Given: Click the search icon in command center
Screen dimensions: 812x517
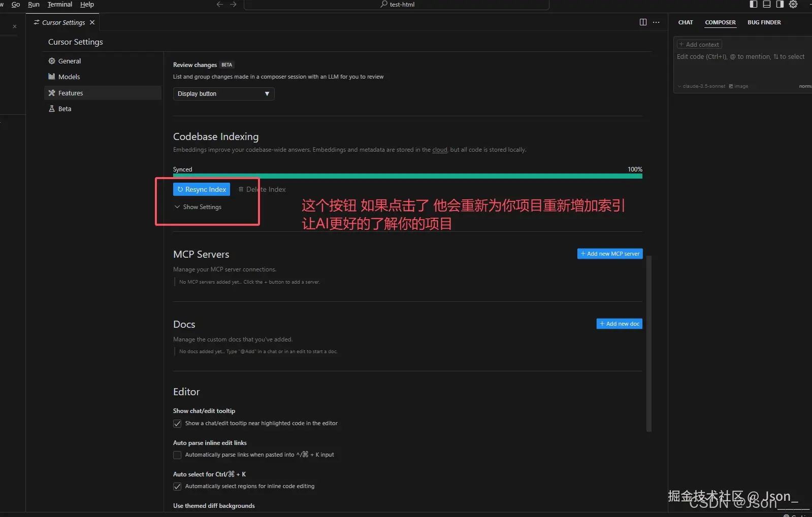Looking at the screenshot, I should (x=384, y=4).
